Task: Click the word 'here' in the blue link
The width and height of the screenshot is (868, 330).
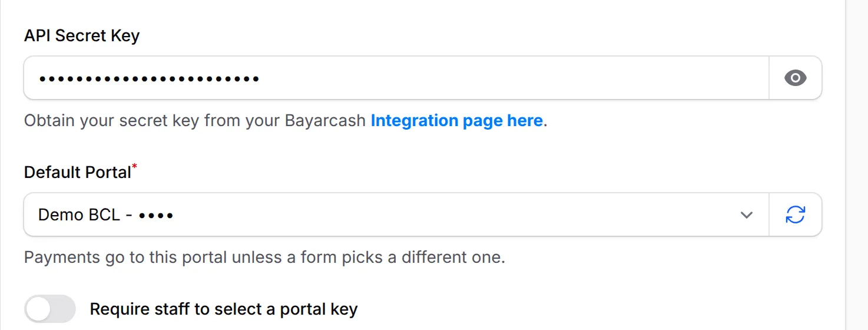Action: (x=525, y=121)
